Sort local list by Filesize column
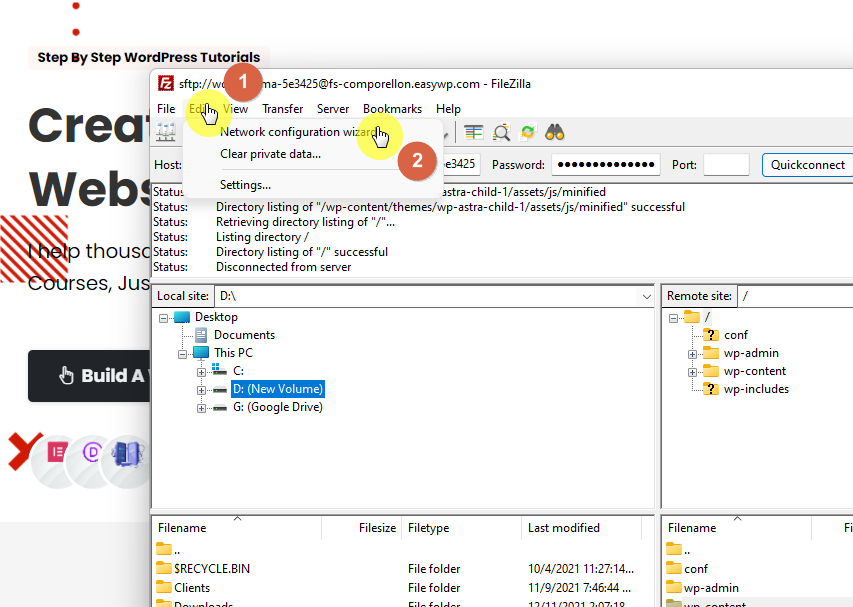The image size is (853, 607). (x=361, y=528)
